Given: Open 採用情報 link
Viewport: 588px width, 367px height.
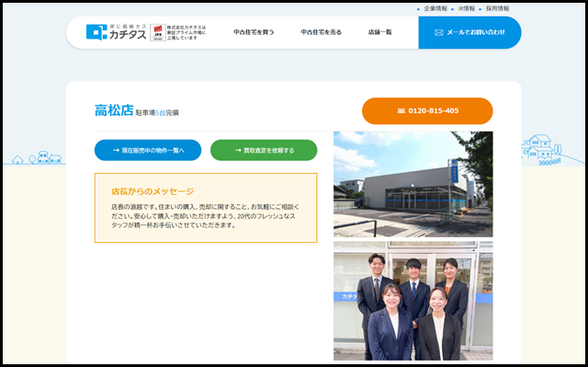Looking at the screenshot, I should point(498,8).
